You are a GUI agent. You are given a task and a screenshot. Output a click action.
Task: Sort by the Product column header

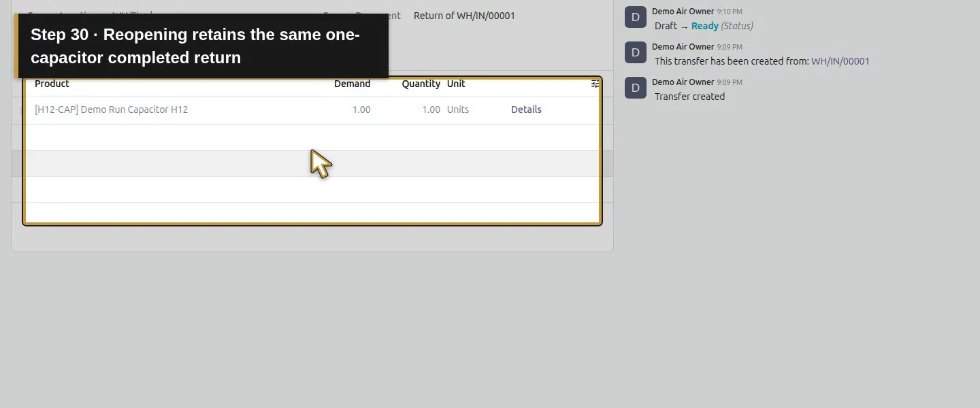pos(52,84)
